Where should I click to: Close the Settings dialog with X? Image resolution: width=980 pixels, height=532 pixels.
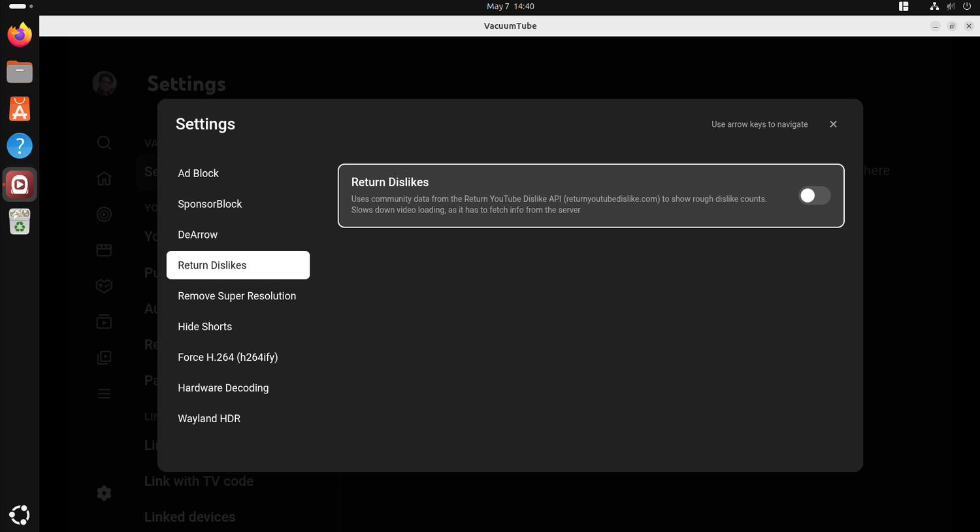pyautogui.click(x=833, y=124)
